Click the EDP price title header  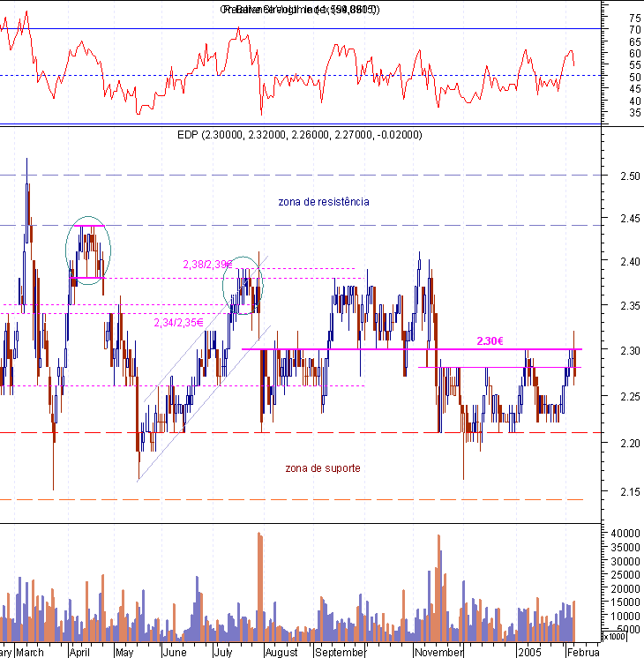[300, 135]
